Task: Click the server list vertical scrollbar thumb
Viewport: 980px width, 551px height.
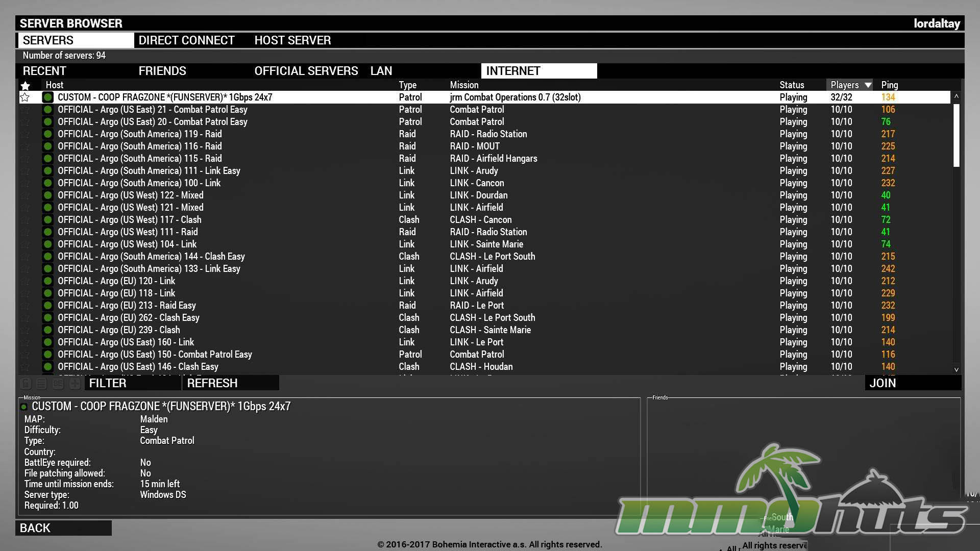Action: pyautogui.click(x=956, y=135)
